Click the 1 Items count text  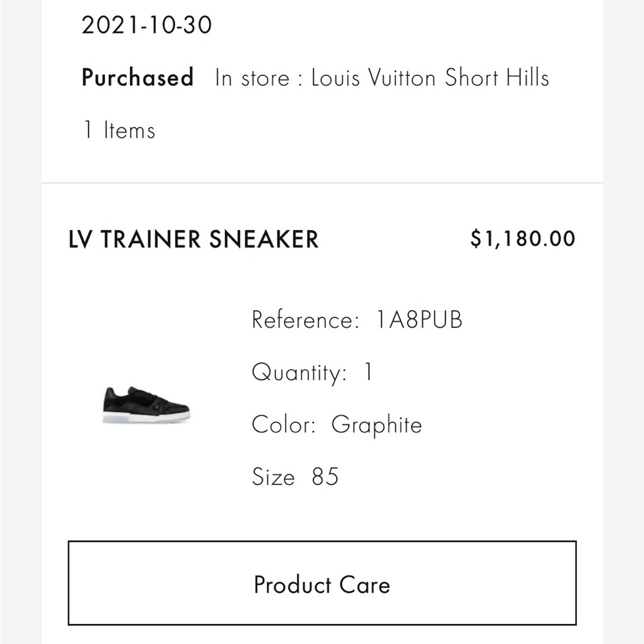click(x=117, y=130)
